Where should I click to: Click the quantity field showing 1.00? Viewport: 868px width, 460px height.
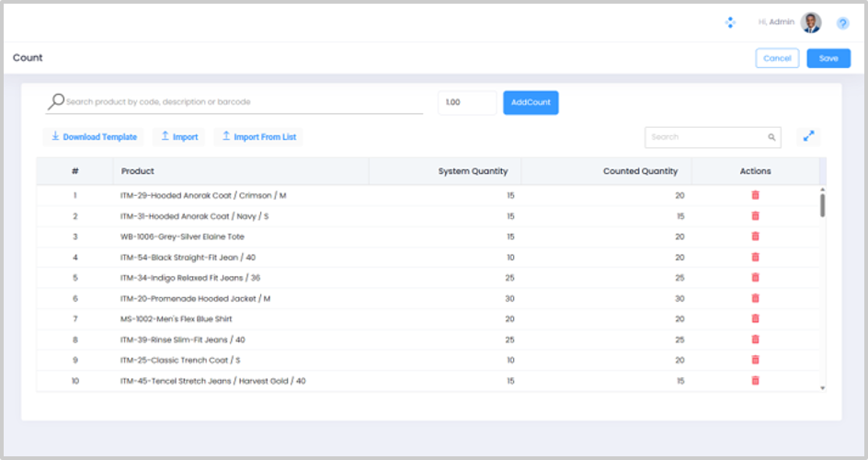[466, 102]
